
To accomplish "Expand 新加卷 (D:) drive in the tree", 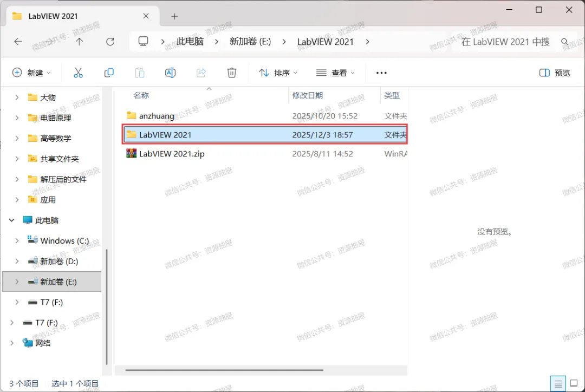I will [x=17, y=262].
